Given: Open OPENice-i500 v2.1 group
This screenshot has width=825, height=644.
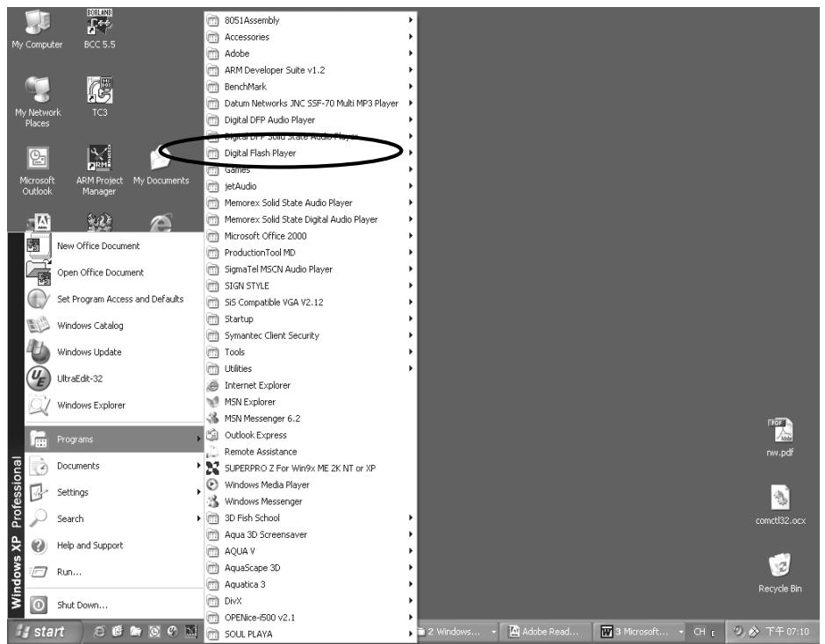Looking at the screenshot, I should coord(311,618).
